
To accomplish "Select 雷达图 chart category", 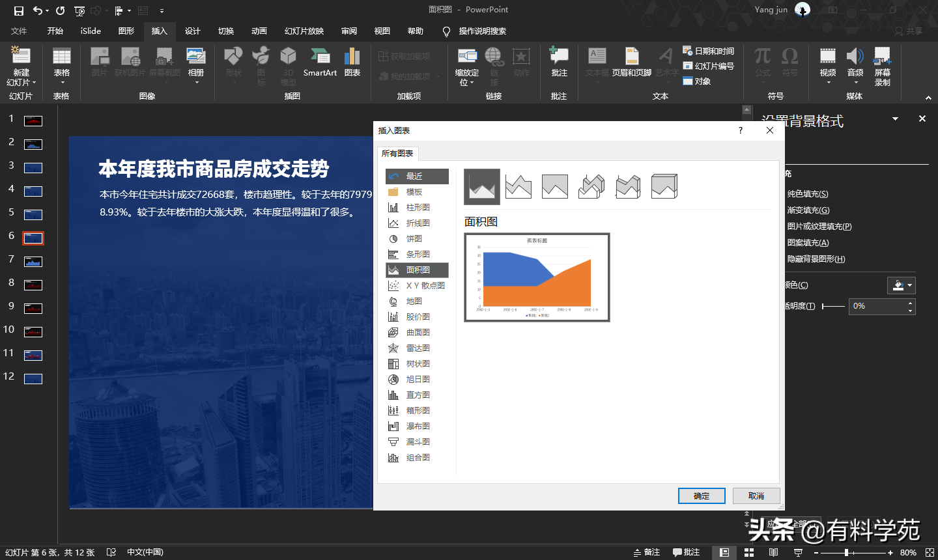I will pos(417,348).
